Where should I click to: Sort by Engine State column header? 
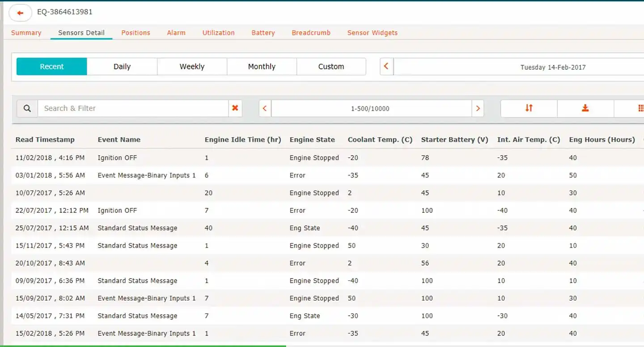312,140
